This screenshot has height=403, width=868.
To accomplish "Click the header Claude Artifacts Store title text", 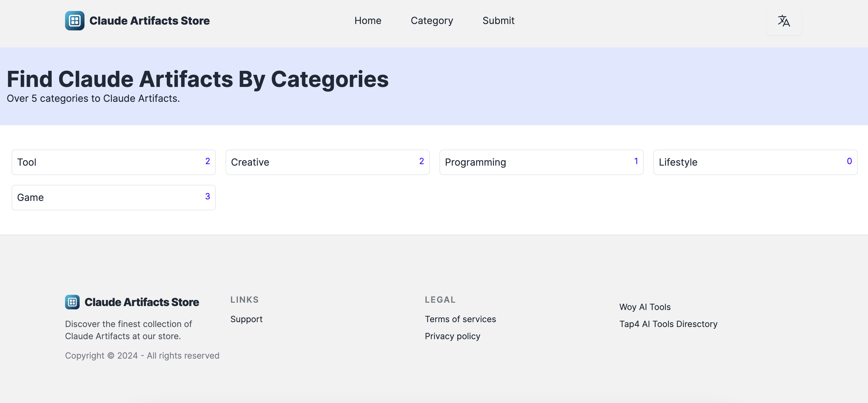I will 149,21.
